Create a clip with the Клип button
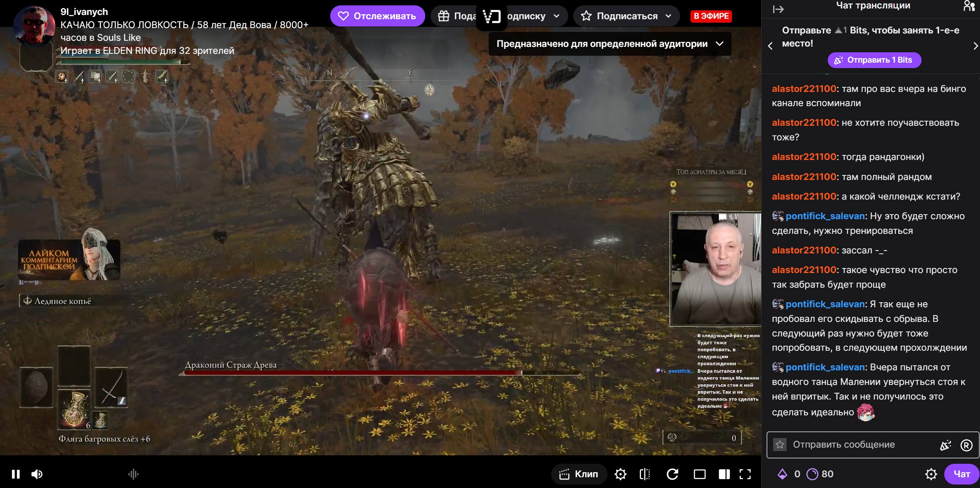Screen dimensions: 980x488 pos(579,474)
